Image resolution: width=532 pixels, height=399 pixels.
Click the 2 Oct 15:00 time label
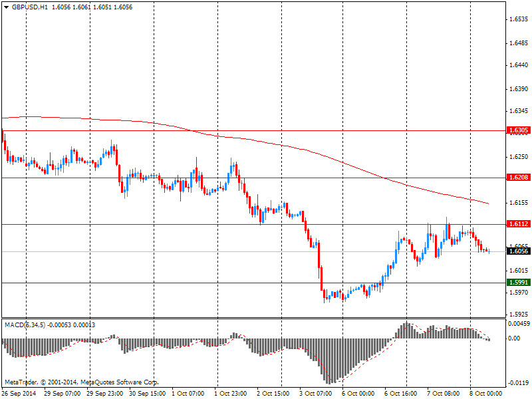point(273,394)
